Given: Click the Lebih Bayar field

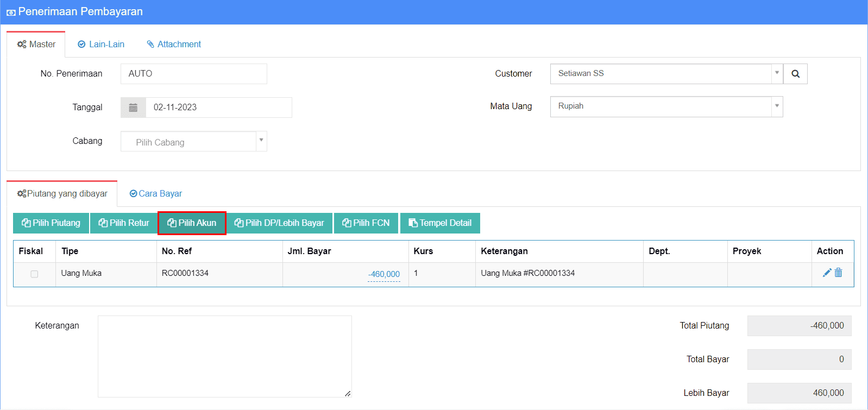Looking at the screenshot, I should point(800,393).
